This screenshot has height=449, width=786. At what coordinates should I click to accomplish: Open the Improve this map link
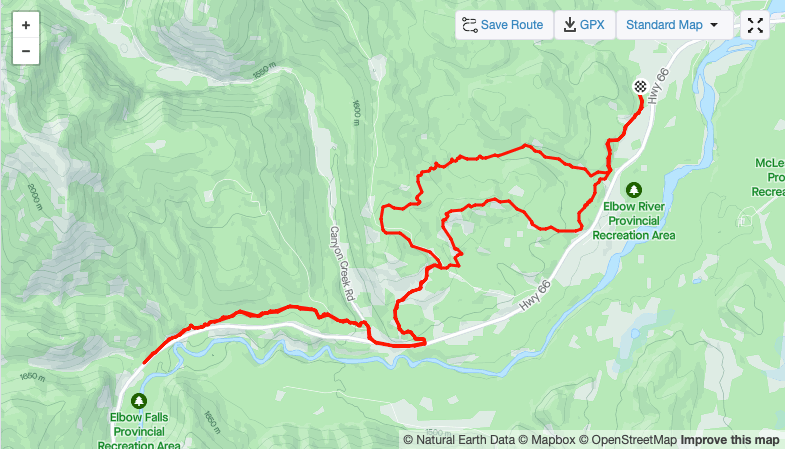click(729, 440)
